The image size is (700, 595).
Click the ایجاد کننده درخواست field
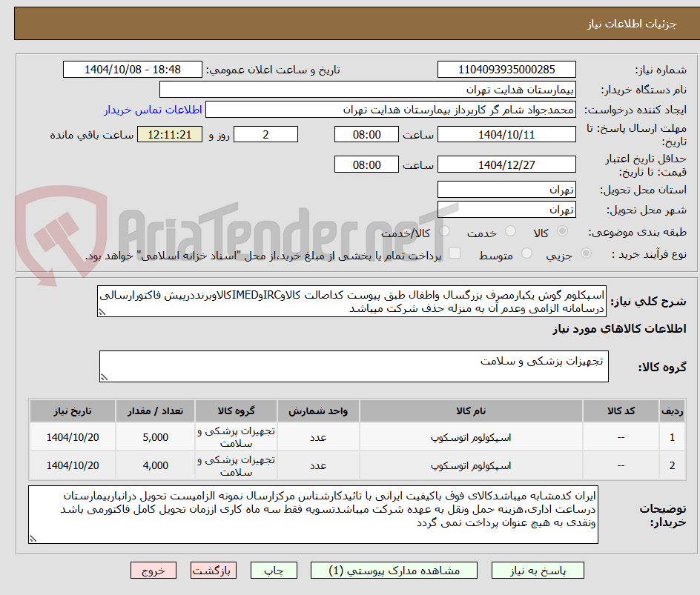coord(391,110)
